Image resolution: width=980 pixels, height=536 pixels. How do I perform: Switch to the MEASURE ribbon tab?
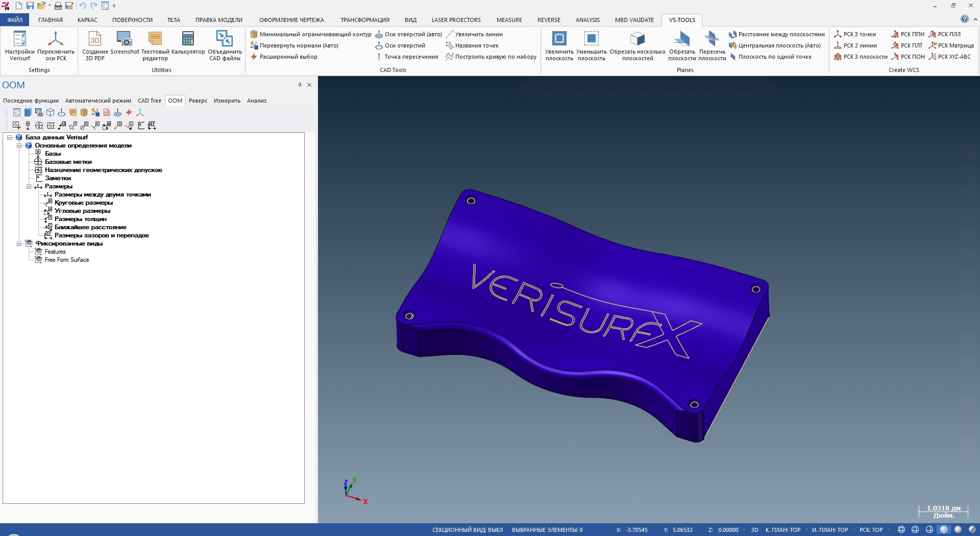(x=509, y=20)
